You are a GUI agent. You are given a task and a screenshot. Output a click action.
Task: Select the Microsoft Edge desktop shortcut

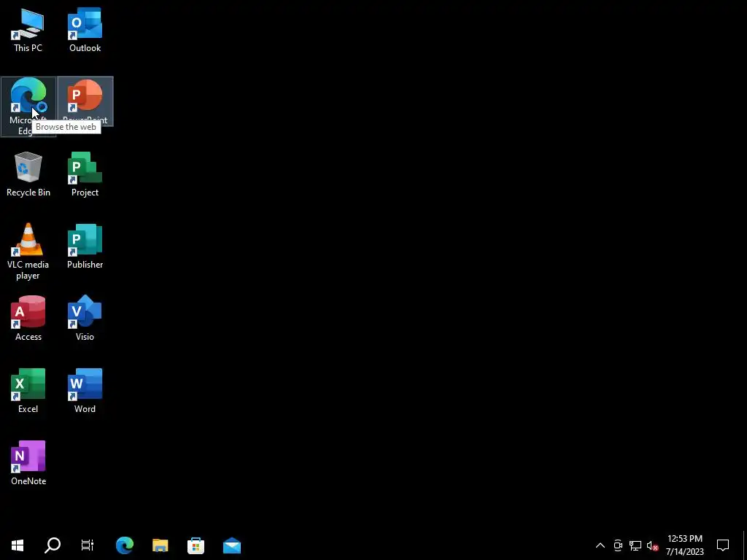(x=28, y=106)
